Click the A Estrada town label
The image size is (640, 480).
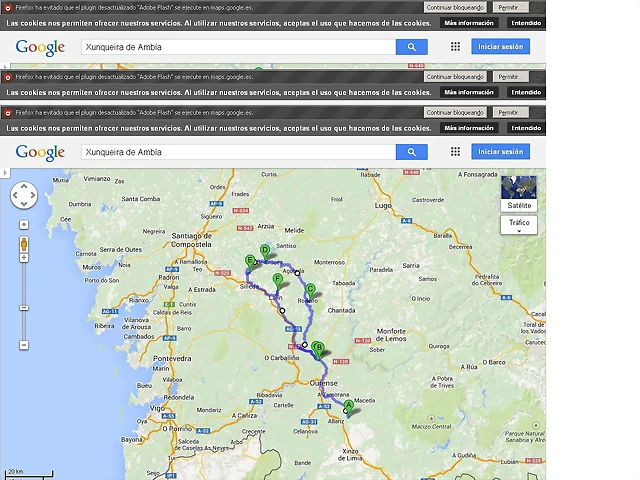[x=202, y=289]
